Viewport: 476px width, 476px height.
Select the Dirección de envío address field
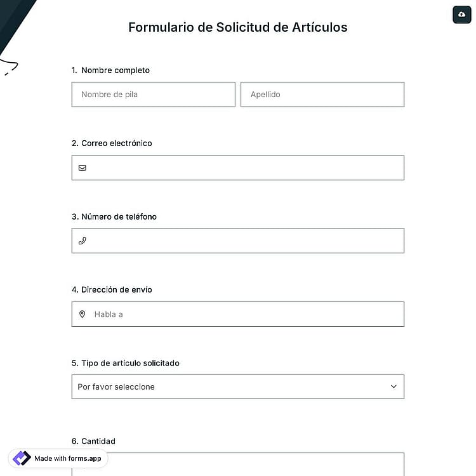(238, 314)
